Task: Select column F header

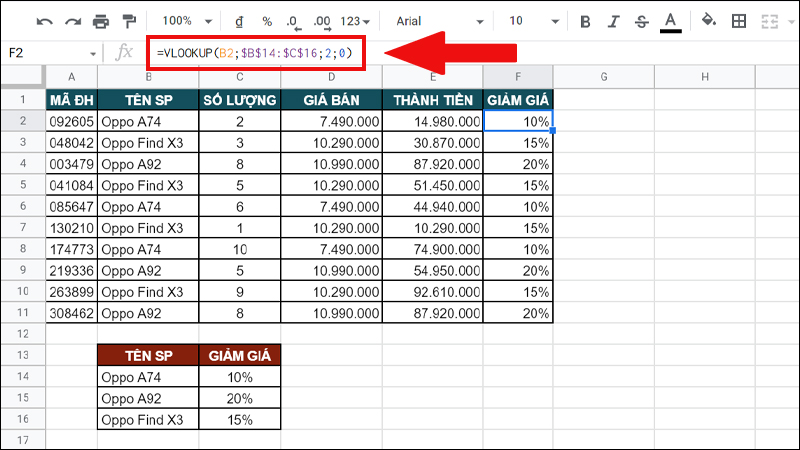Action: (517, 77)
